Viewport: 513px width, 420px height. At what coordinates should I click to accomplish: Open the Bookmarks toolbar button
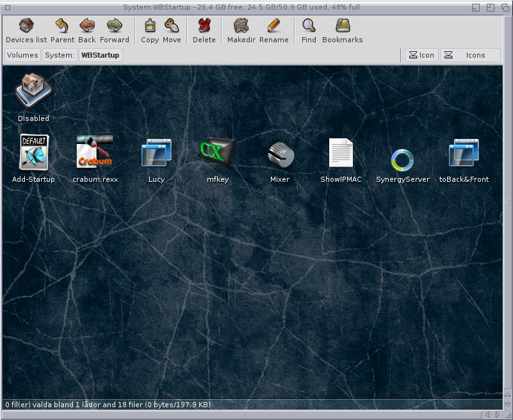[343, 31]
